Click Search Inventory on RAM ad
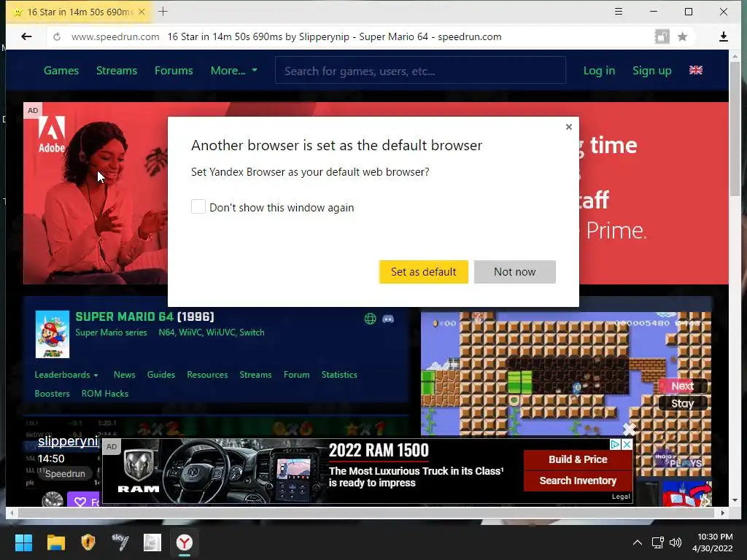The height and width of the screenshot is (560, 747). [578, 481]
